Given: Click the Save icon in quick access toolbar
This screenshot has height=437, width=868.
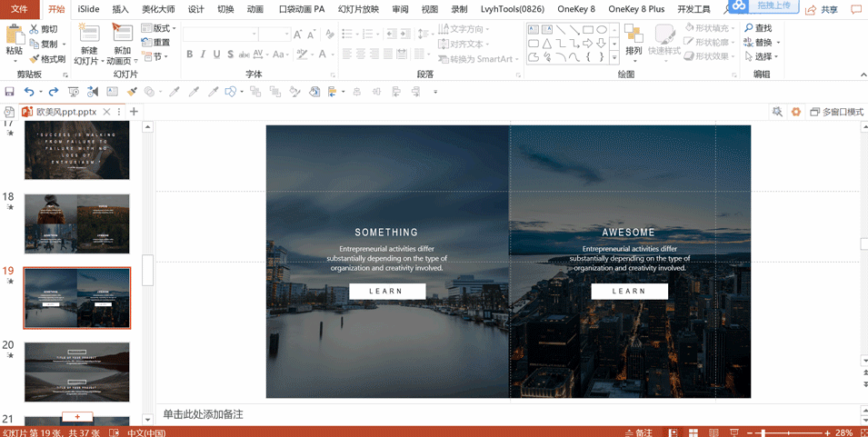Looking at the screenshot, I should (9, 91).
